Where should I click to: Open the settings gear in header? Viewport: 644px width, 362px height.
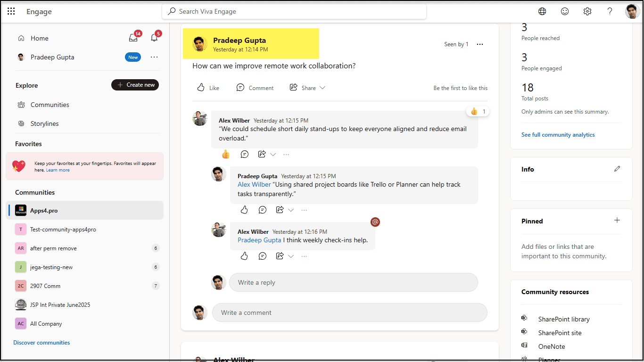coord(587,11)
